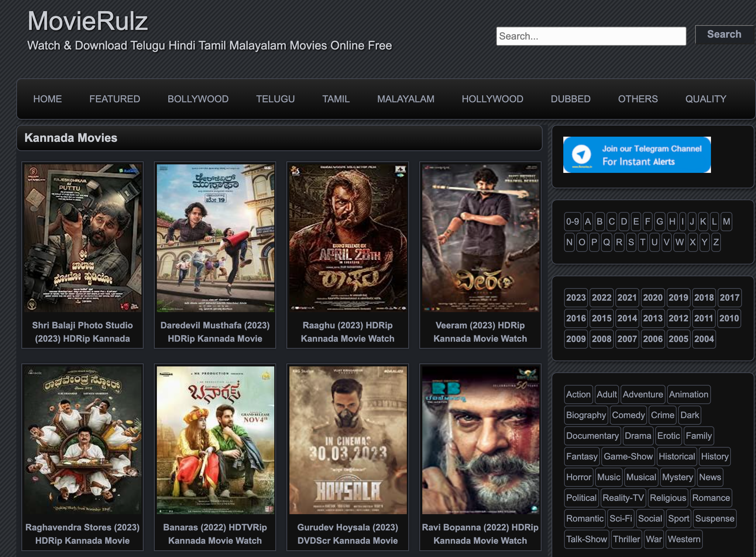Click the Gurudev Hoysala (2023) title link
756x557 pixels.
tap(348, 534)
